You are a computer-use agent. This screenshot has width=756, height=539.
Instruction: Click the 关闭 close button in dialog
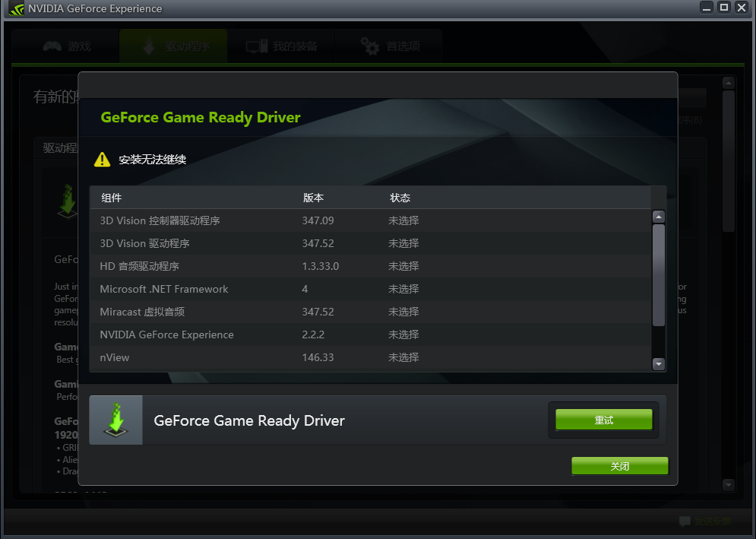(619, 466)
